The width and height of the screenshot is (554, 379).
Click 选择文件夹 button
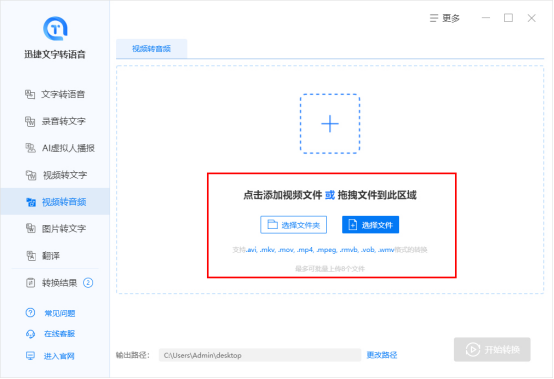(294, 225)
